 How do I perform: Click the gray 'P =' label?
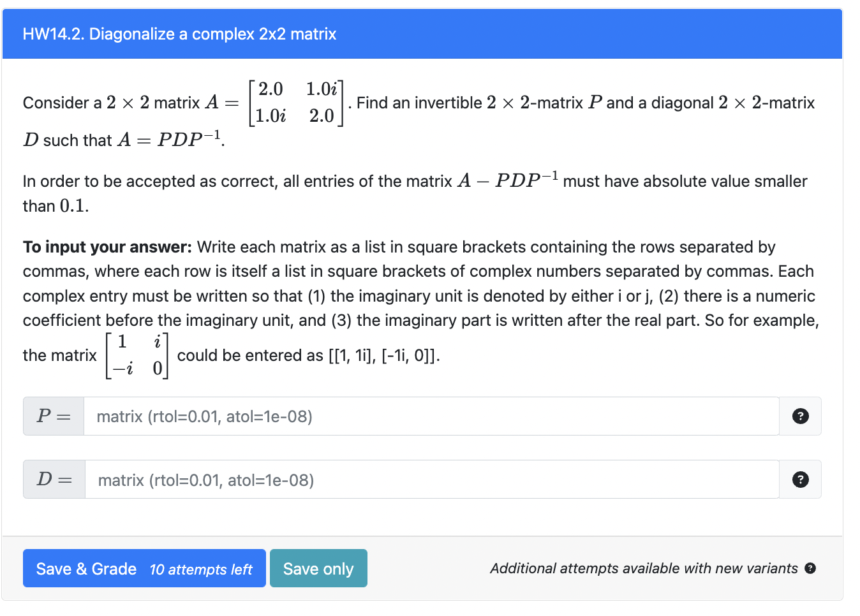click(x=52, y=416)
